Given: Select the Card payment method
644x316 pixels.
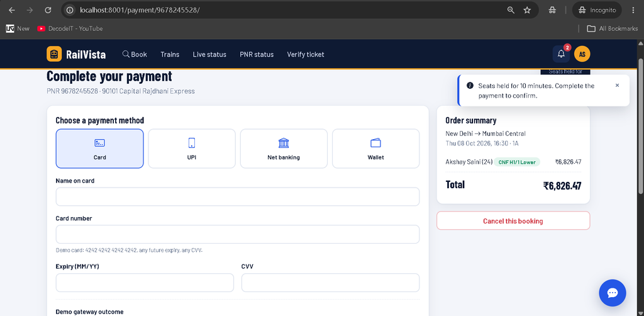Looking at the screenshot, I should coord(100,149).
